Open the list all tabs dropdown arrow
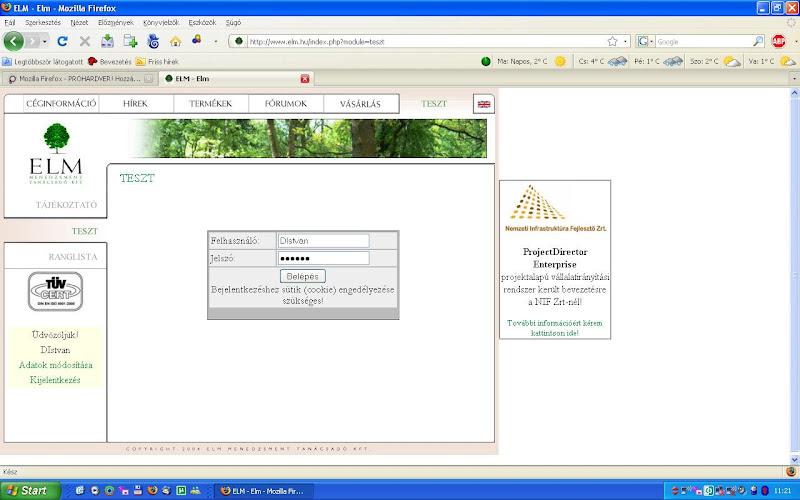This screenshot has height=500, width=800. [x=794, y=79]
